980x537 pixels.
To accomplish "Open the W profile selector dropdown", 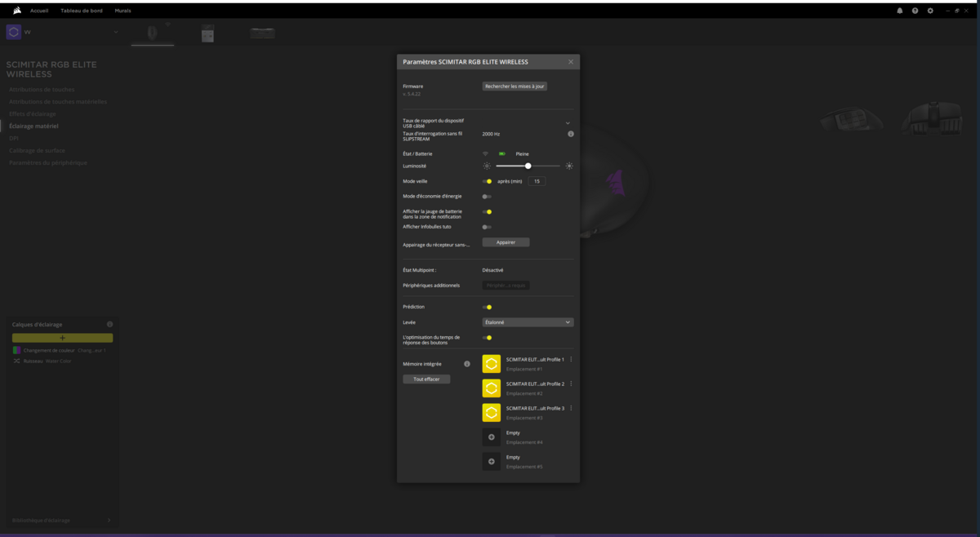I will (115, 32).
